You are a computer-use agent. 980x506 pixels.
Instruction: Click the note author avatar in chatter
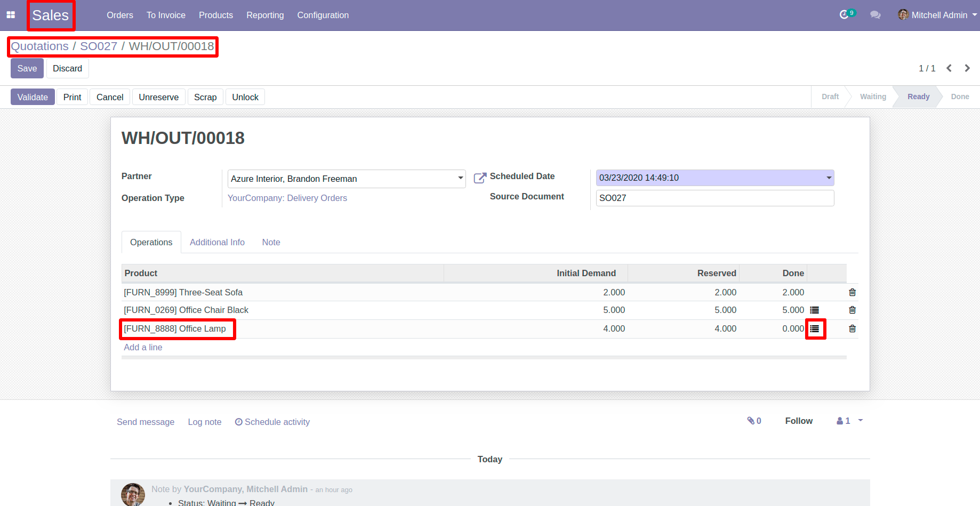click(133, 494)
